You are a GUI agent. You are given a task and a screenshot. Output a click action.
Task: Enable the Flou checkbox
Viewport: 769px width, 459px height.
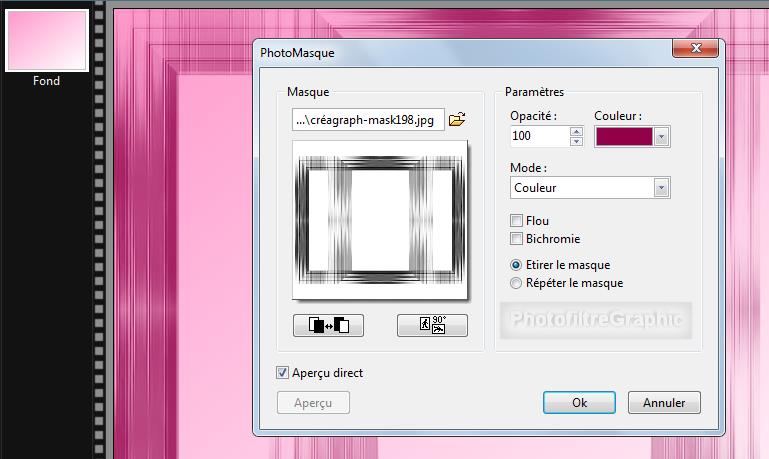517,221
